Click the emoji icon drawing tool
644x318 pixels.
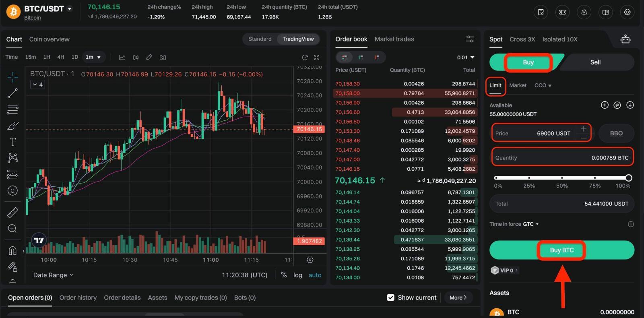[12, 191]
